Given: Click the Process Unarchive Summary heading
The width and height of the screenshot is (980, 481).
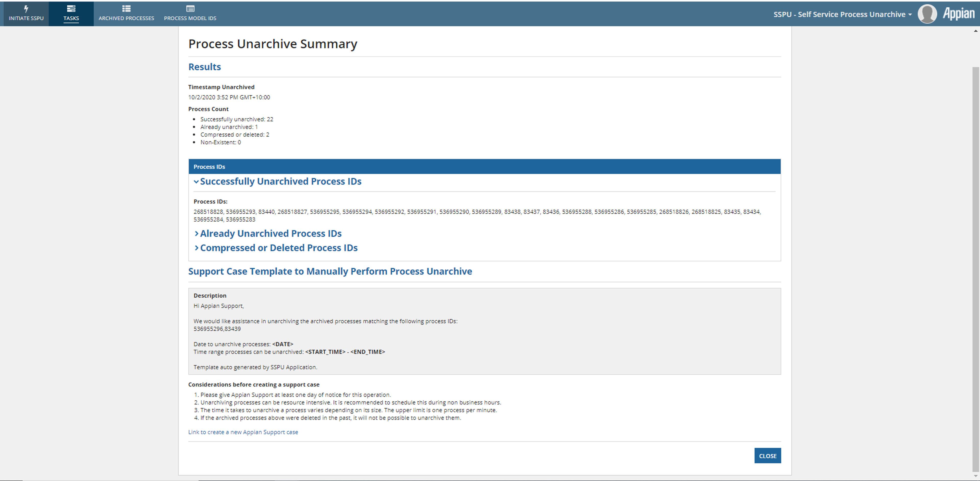Looking at the screenshot, I should click(273, 44).
